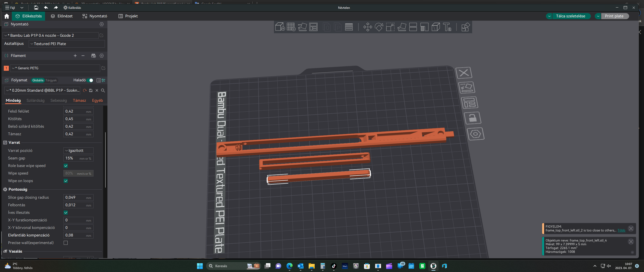This screenshot has height=272, width=644.
Task: Toggle the Haladó advanced mode switch
Action: [90, 80]
